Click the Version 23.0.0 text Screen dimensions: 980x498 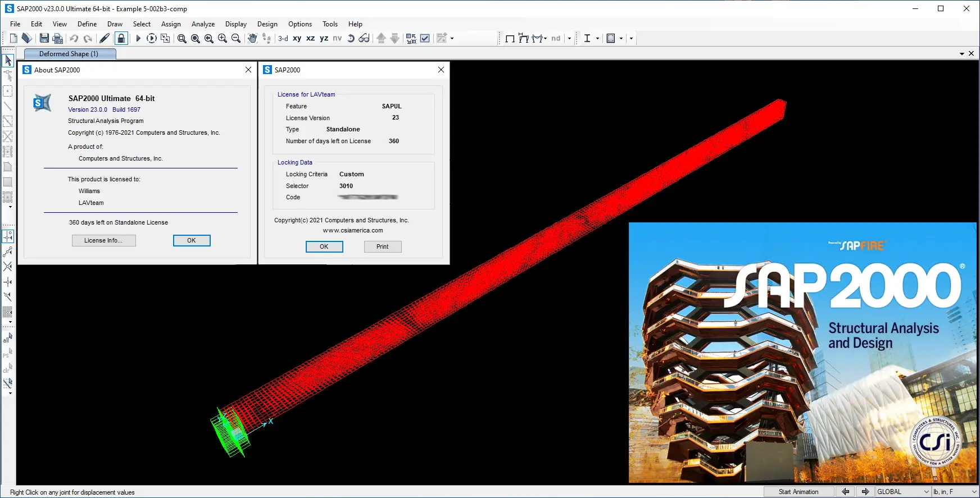[x=88, y=109]
